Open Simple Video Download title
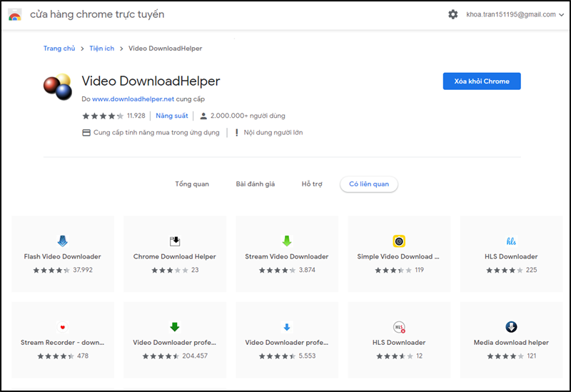The image size is (571, 392). (x=398, y=256)
